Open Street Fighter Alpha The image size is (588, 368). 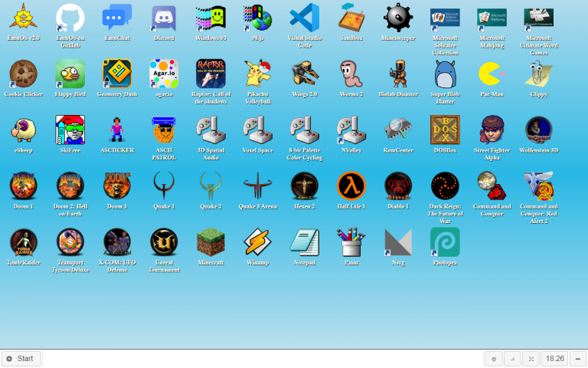(x=492, y=130)
